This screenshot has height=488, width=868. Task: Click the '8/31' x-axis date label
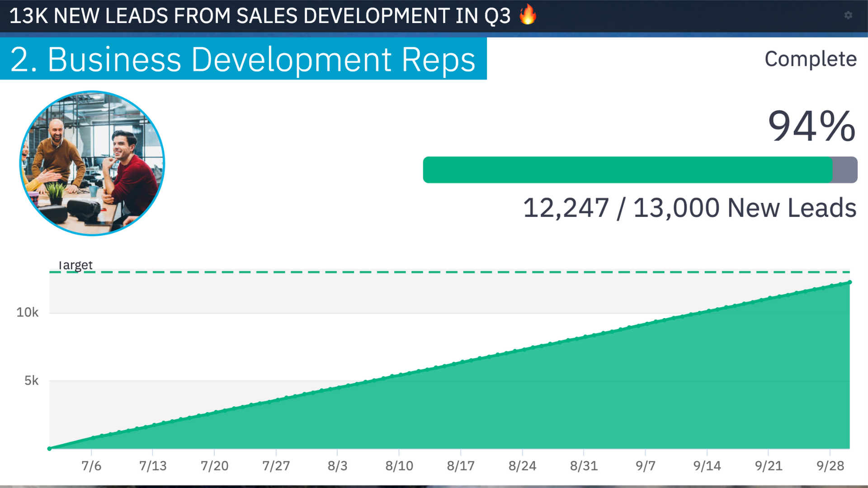click(584, 466)
